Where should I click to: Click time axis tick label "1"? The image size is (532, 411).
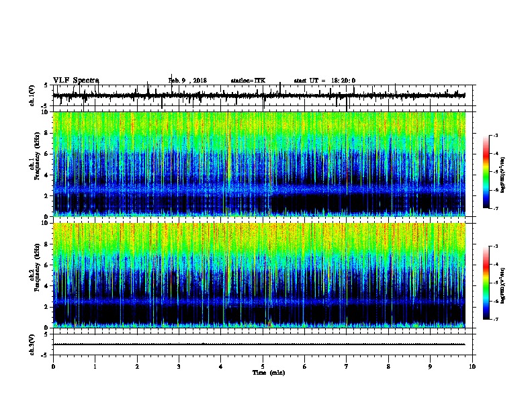[x=95, y=367]
